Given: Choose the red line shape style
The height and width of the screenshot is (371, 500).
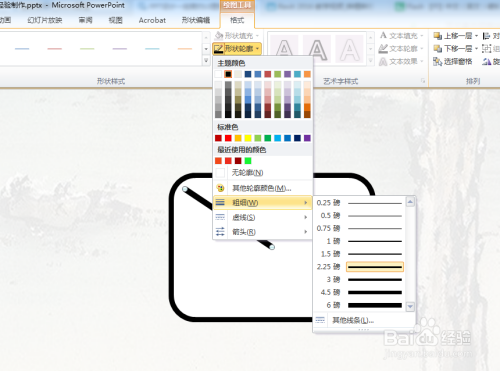Looking at the screenshot, I should [55, 49].
